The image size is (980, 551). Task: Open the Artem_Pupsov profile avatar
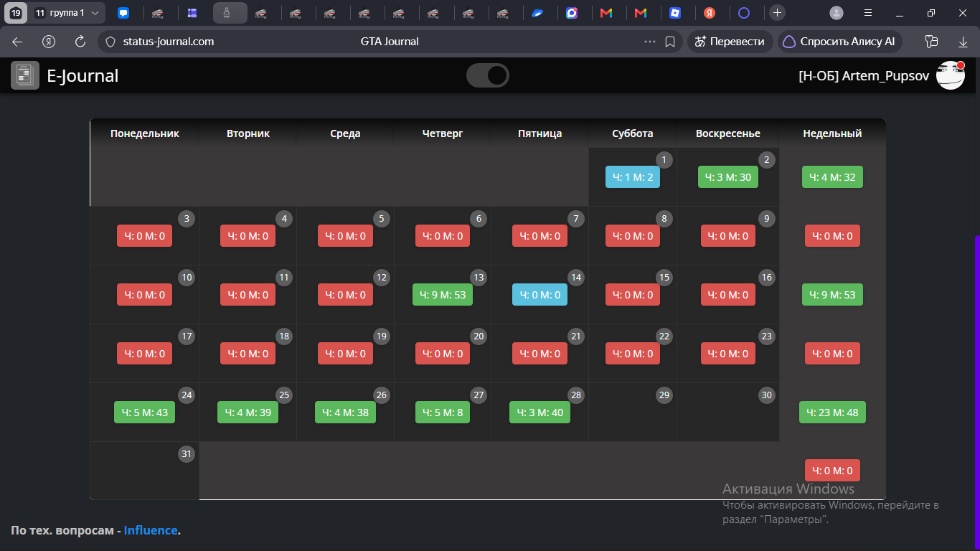click(x=951, y=75)
